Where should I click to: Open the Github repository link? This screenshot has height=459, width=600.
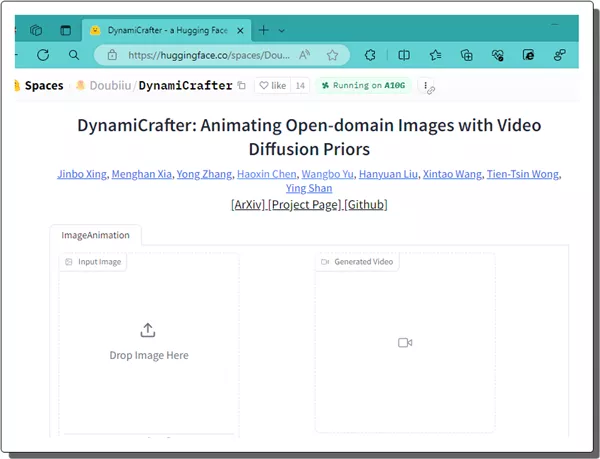[365, 204]
